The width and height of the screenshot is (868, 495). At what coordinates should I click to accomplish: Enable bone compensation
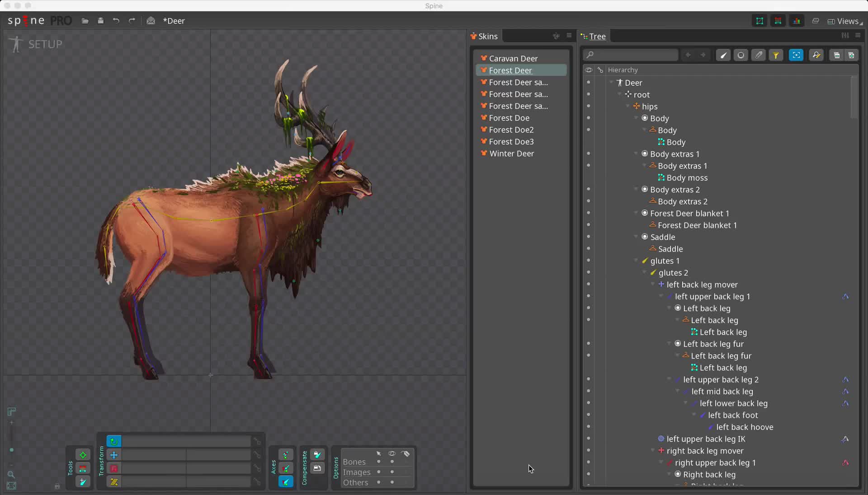point(317,455)
